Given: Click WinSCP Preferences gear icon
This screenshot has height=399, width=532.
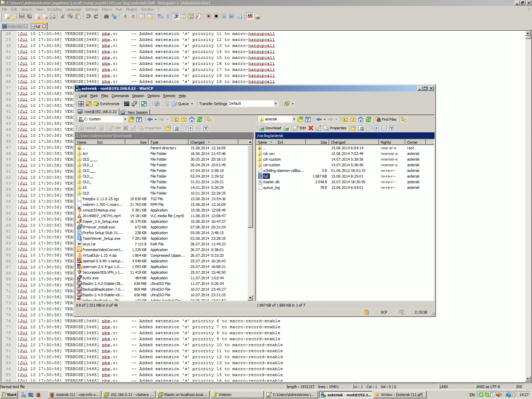Looking at the screenshot, I should coord(157,104).
